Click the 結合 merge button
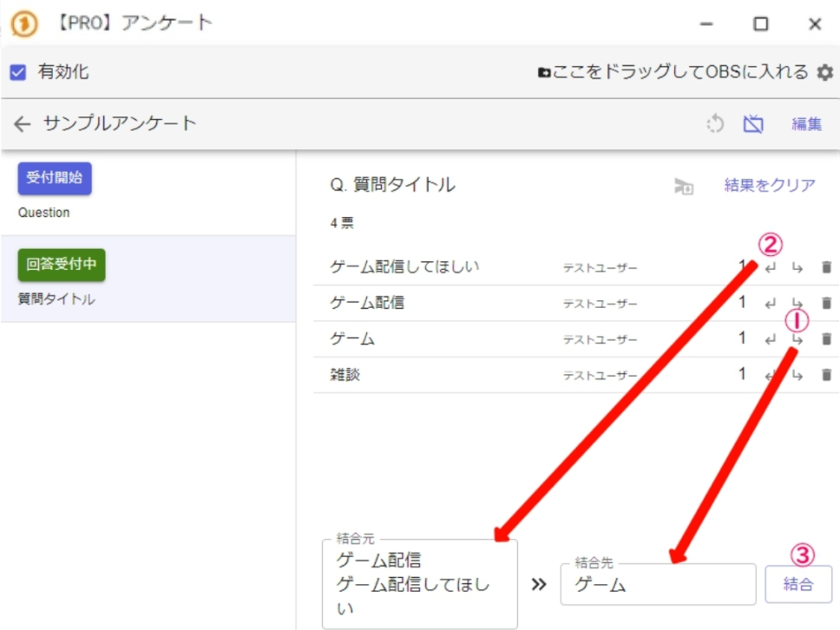 pos(798,584)
